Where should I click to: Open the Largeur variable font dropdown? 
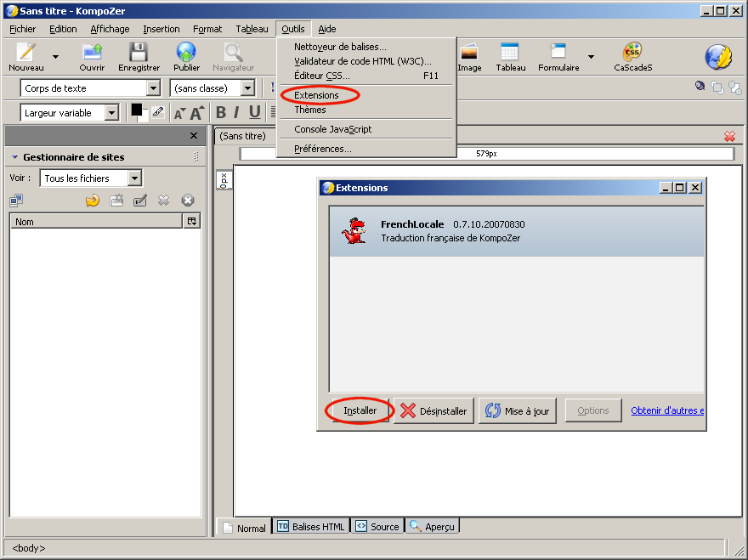click(111, 113)
